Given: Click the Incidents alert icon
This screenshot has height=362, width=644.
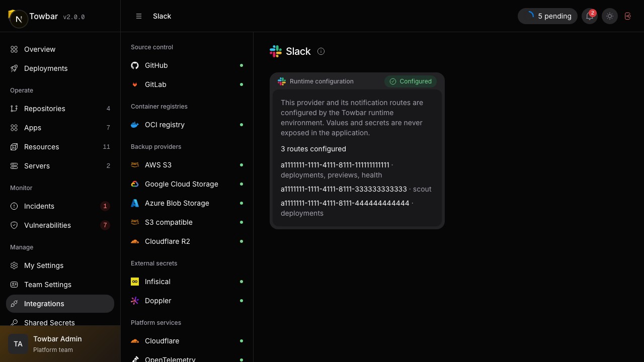Looking at the screenshot, I should [x=14, y=206].
